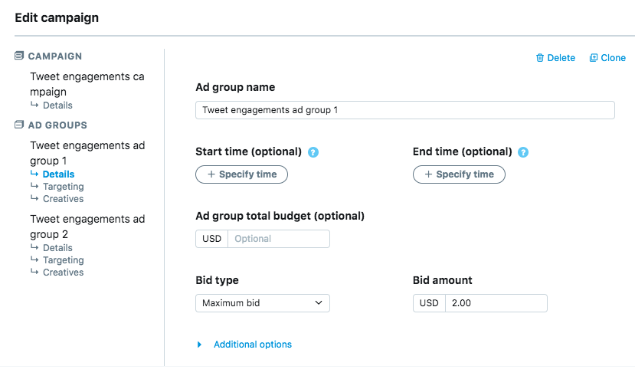Click plus icon in End Specify time
The image size is (635, 367).
428,175
